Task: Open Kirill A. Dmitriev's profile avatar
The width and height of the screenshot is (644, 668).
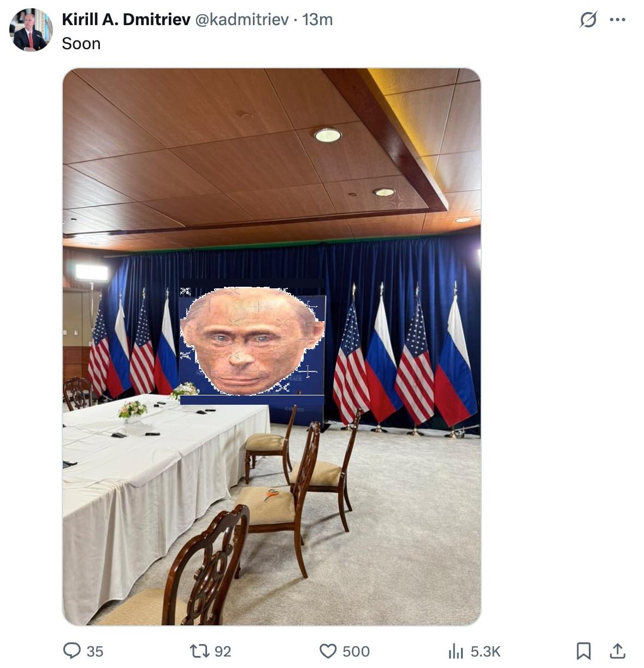Action: tap(31, 30)
